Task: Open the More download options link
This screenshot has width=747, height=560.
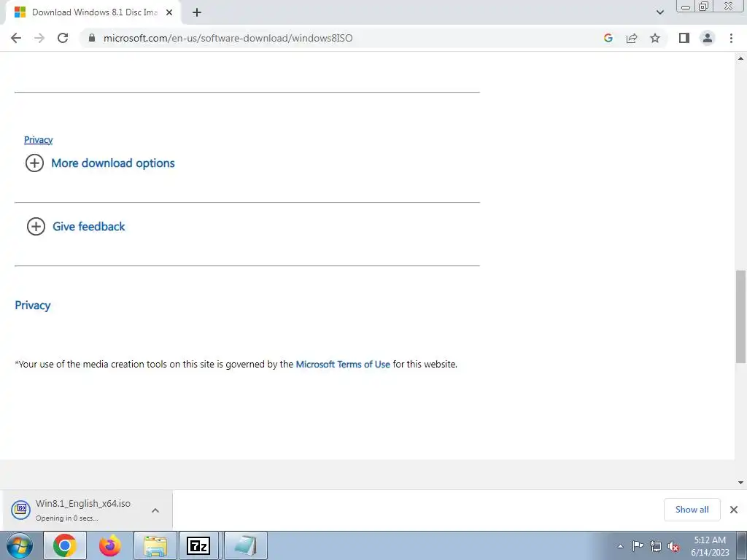Action: coord(113,163)
